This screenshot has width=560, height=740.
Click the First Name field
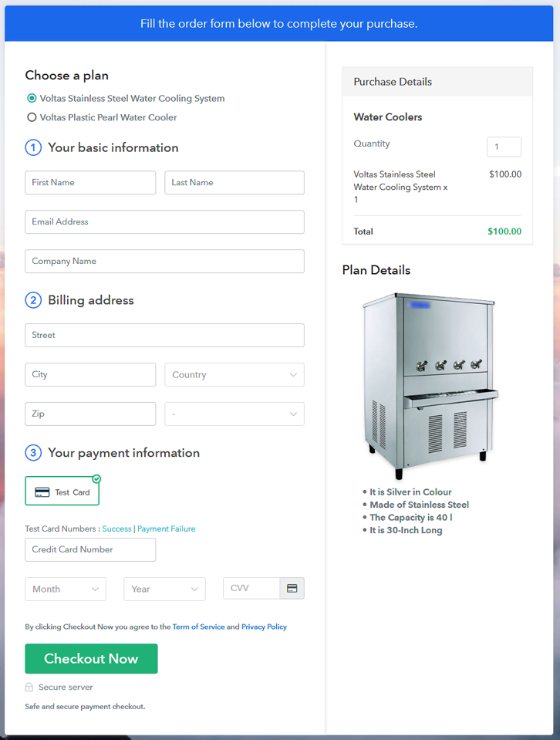click(90, 183)
